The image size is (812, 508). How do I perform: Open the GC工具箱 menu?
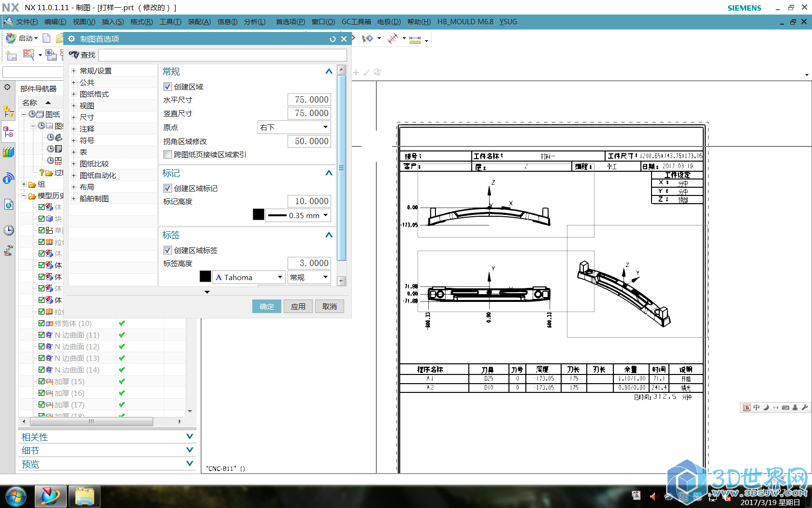point(356,22)
